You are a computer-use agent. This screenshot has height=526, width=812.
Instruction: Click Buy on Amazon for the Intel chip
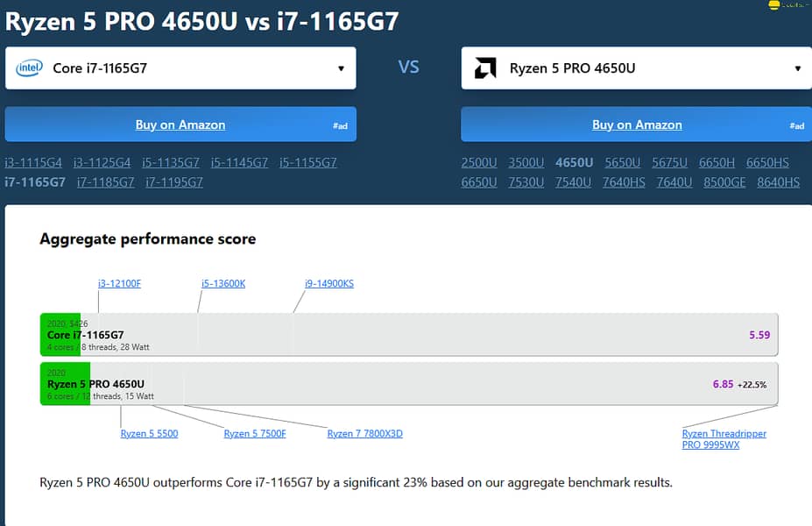[x=180, y=124]
